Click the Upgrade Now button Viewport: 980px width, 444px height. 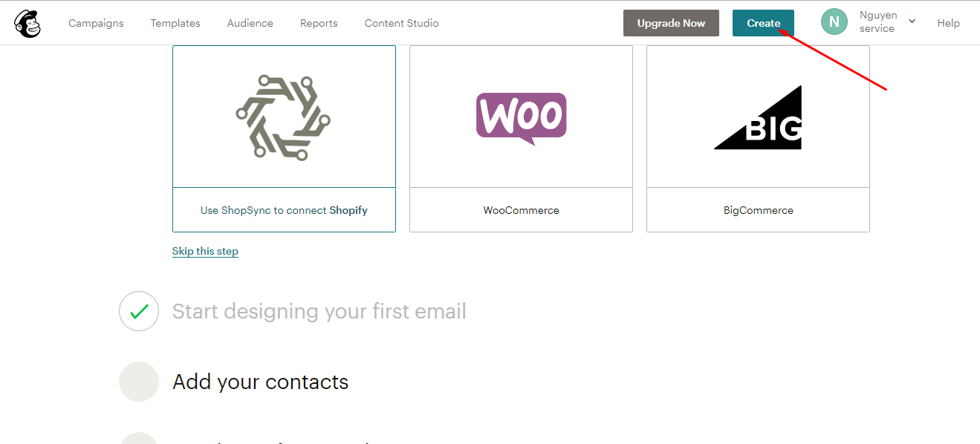coord(671,23)
